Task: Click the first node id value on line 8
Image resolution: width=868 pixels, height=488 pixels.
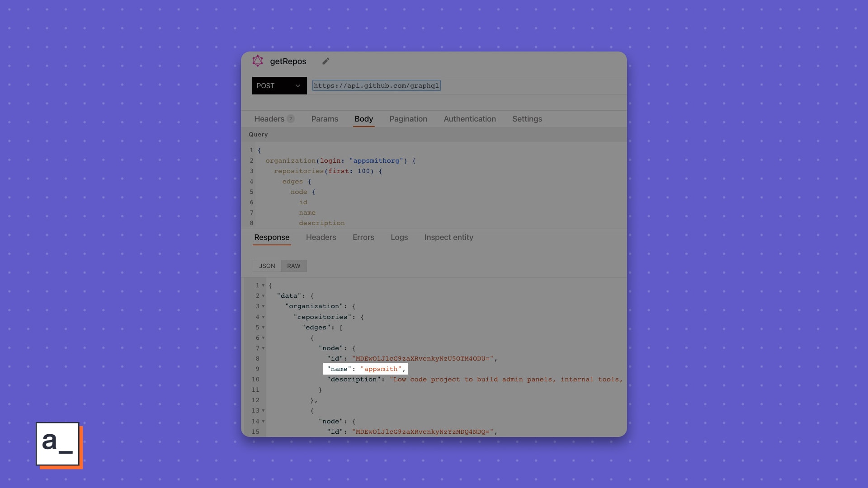Action: (x=422, y=359)
